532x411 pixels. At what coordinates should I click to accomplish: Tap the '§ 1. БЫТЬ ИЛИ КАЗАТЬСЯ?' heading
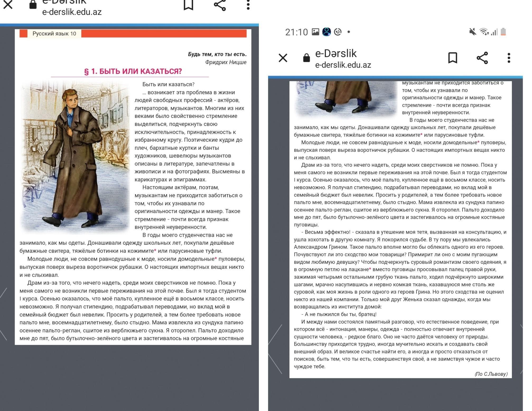133,71
